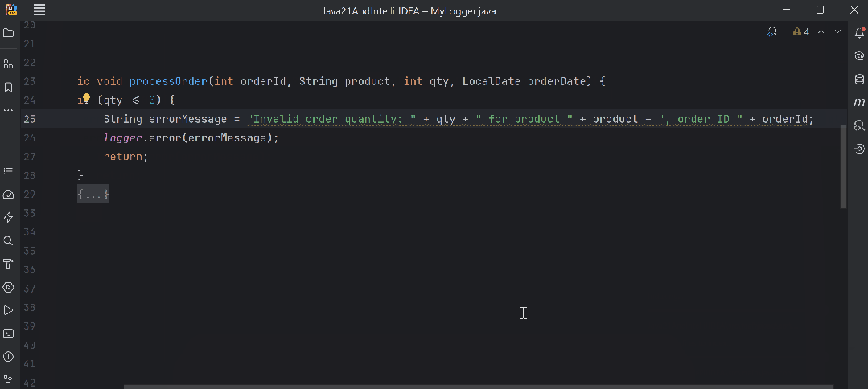Open the TODO list tool window
The width and height of the screenshot is (868, 389).
[8, 171]
